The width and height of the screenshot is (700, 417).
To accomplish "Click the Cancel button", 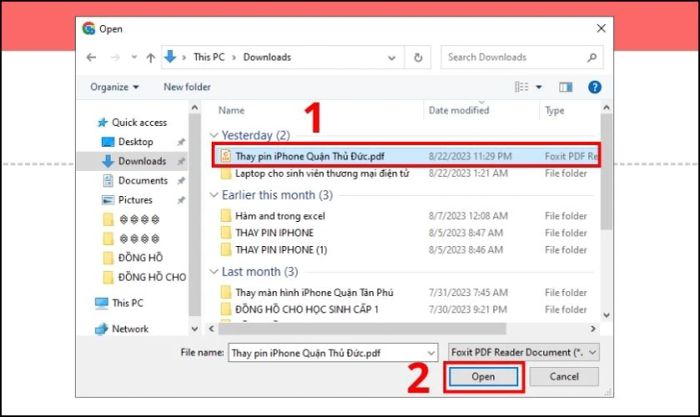I will pos(564,377).
